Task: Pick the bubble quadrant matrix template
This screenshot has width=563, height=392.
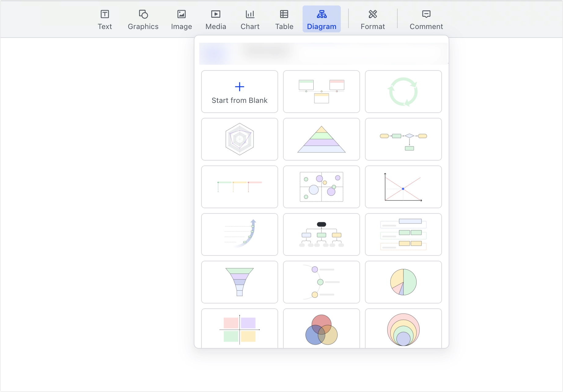Action: pyautogui.click(x=322, y=187)
